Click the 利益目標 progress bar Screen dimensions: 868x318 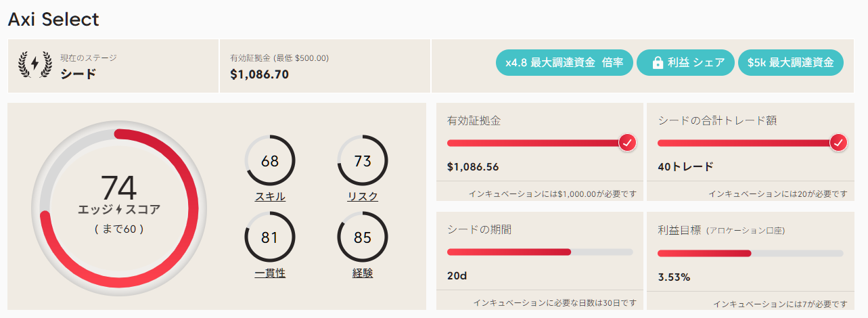point(750,253)
